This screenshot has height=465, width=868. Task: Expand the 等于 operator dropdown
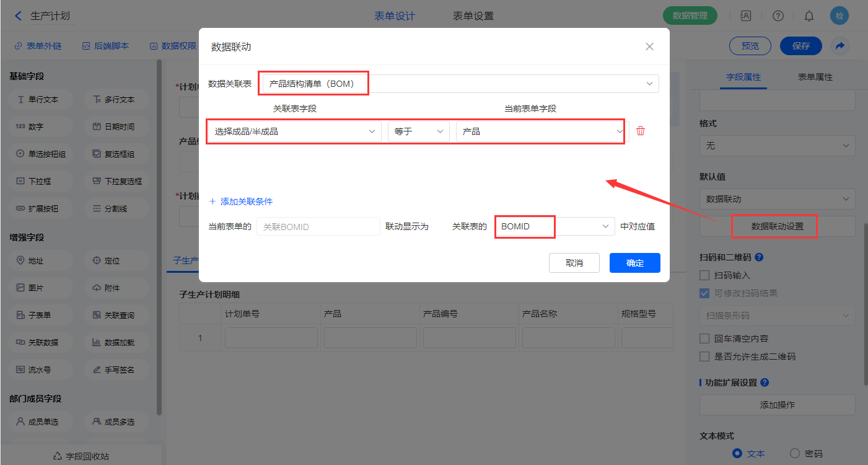click(x=419, y=131)
